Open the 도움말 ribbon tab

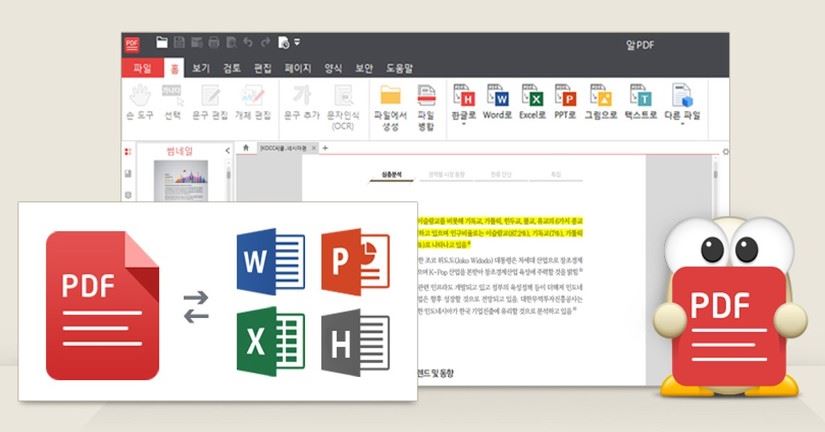coord(399,68)
